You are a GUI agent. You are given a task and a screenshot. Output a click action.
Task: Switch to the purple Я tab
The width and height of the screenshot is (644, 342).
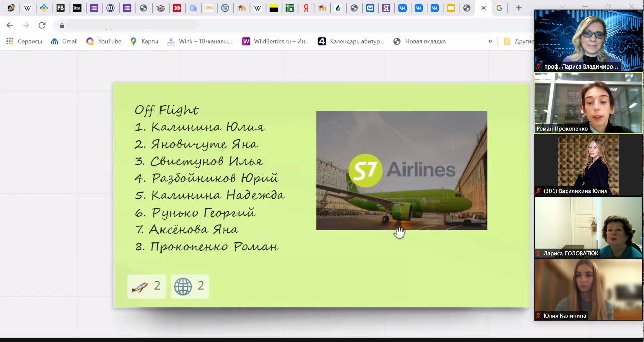pyautogui.click(x=386, y=8)
